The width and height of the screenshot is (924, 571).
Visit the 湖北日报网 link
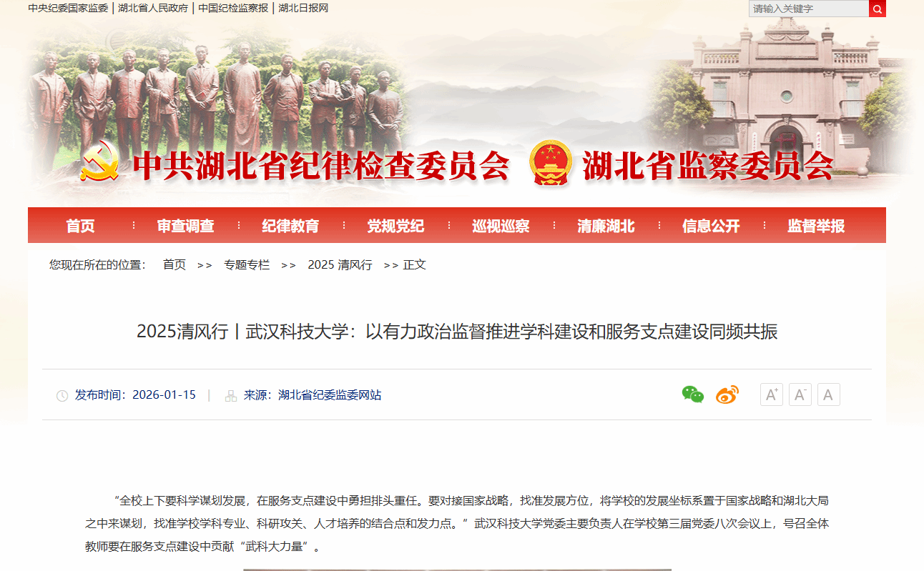point(303,9)
